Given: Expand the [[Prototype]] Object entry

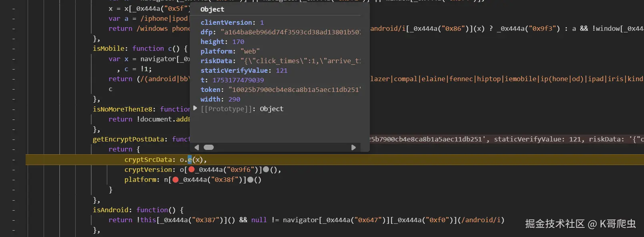Looking at the screenshot, I should pyautogui.click(x=195, y=108).
